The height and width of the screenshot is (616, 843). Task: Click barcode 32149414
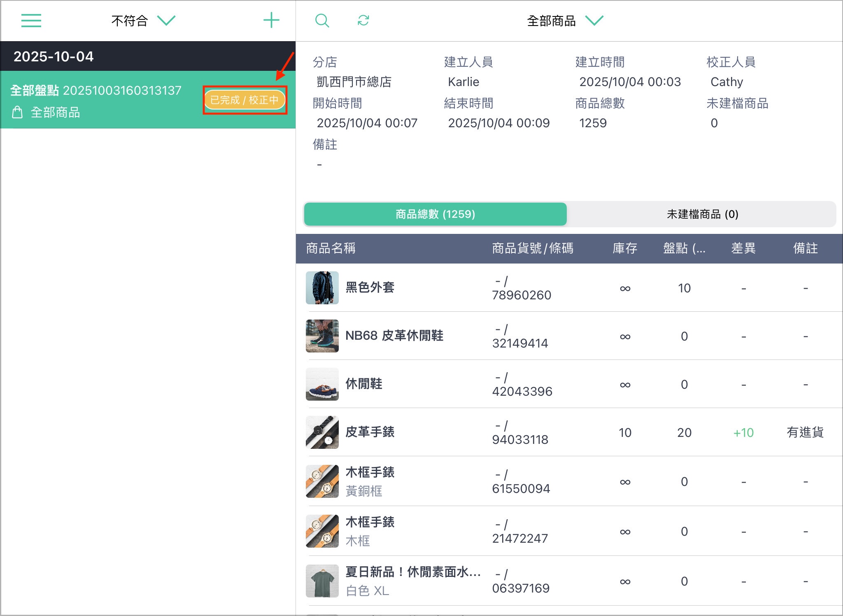pyautogui.click(x=520, y=343)
